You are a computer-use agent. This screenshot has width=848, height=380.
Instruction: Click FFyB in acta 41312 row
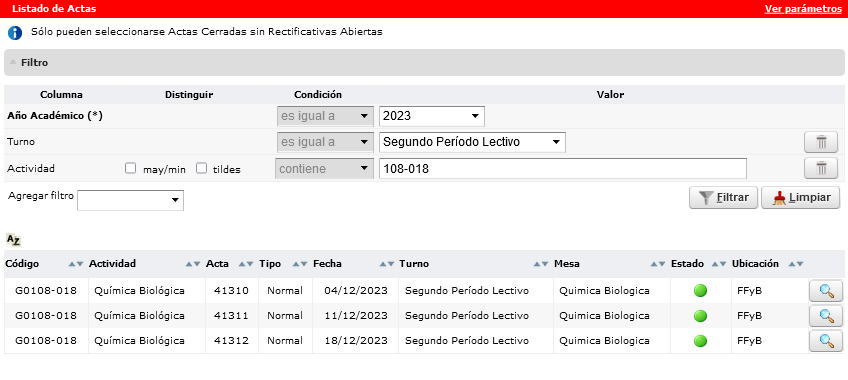tap(750, 341)
